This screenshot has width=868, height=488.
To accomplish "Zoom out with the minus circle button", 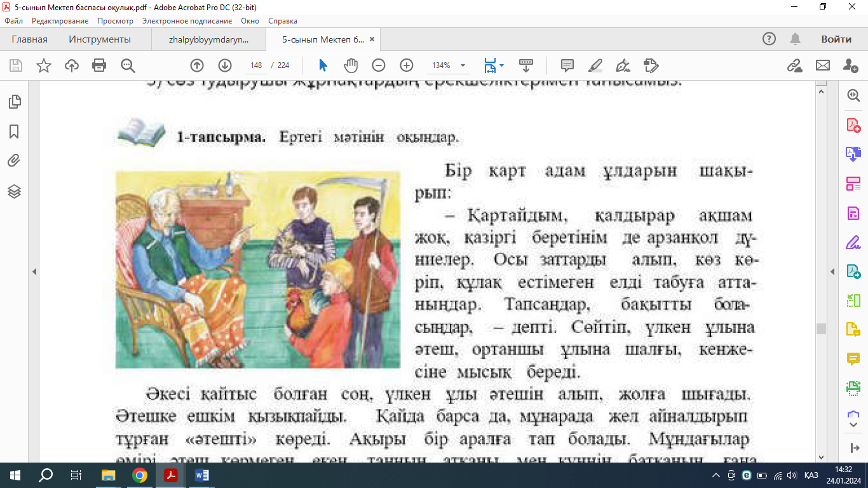I will [x=379, y=65].
